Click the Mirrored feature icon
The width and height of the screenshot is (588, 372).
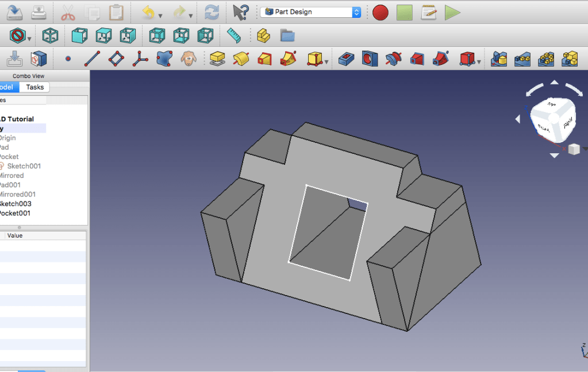498,59
